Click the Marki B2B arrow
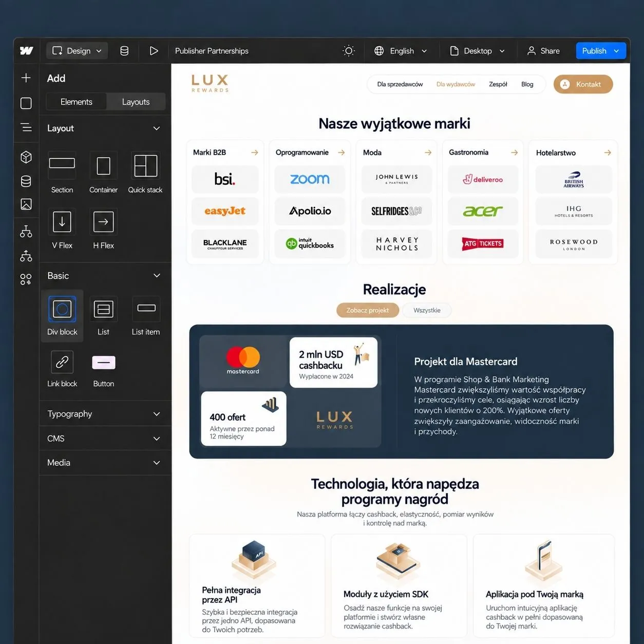 pos(254,153)
